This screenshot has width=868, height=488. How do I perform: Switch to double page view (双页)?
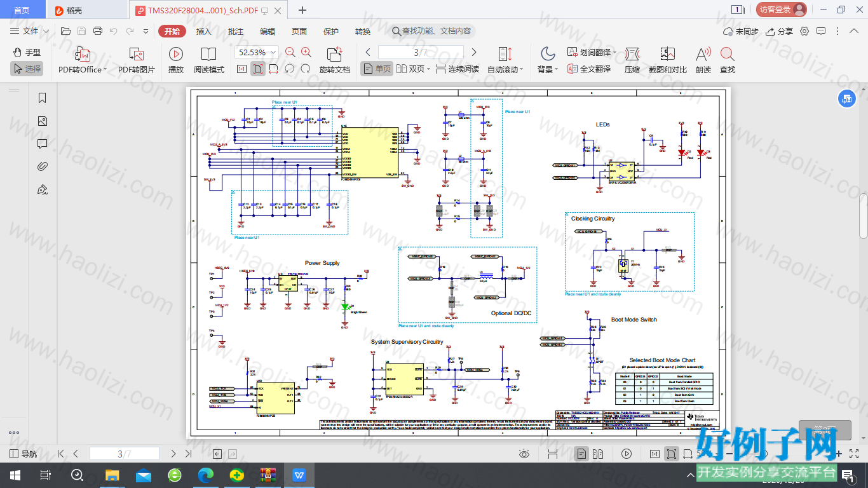(410, 69)
